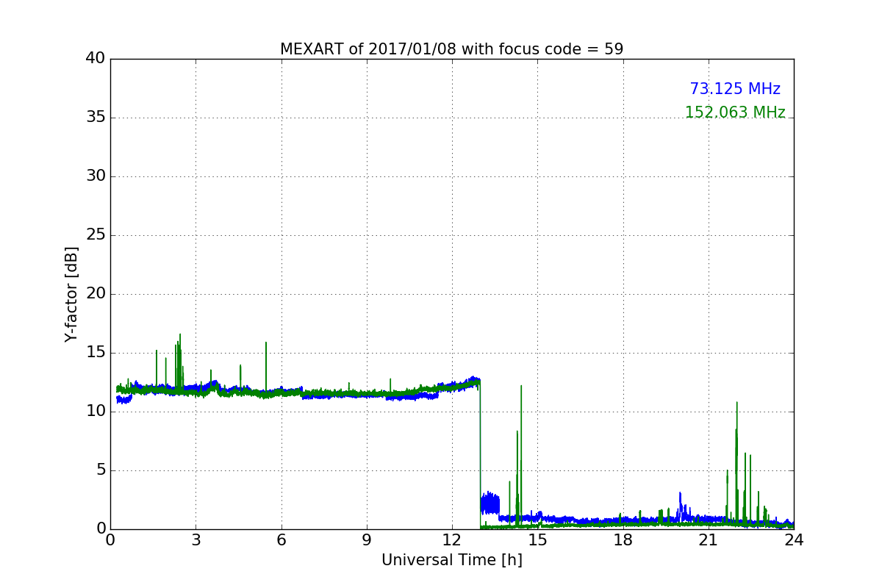Image resolution: width=882 pixels, height=588 pixels.
Task: Click the y-axis tick label '15'
Action: (x=95, y=353)
